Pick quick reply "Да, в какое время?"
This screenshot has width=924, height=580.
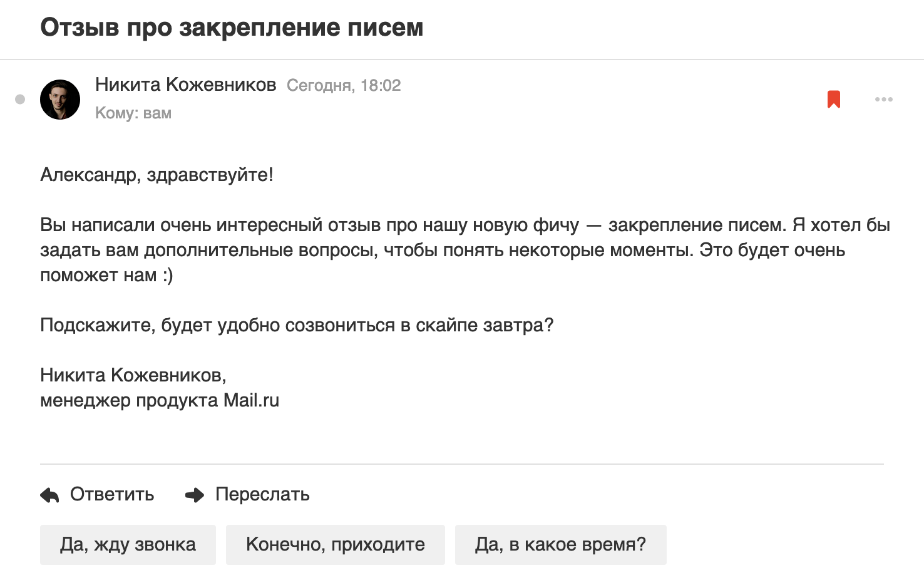[x=560, y=545]
